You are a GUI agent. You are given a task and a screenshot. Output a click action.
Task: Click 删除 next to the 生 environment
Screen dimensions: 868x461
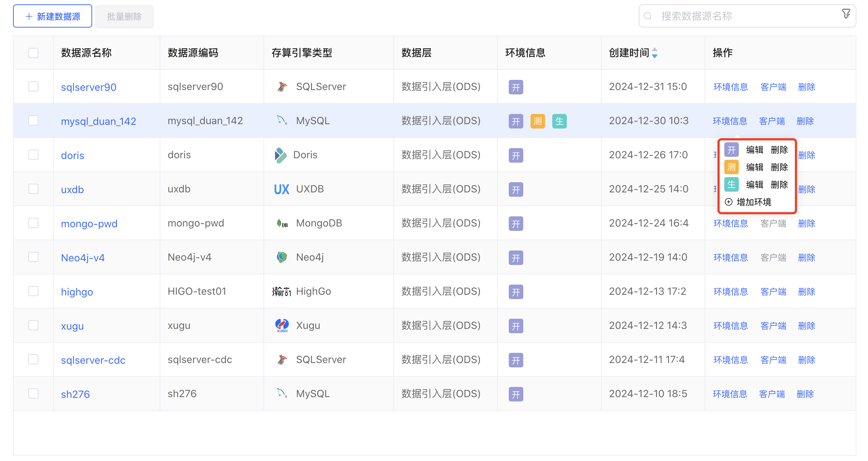pos(779,184)
